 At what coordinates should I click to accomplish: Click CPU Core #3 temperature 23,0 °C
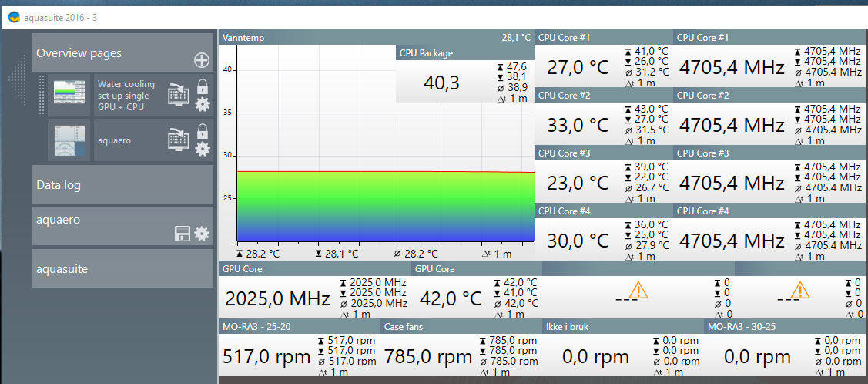click(578, 183)
